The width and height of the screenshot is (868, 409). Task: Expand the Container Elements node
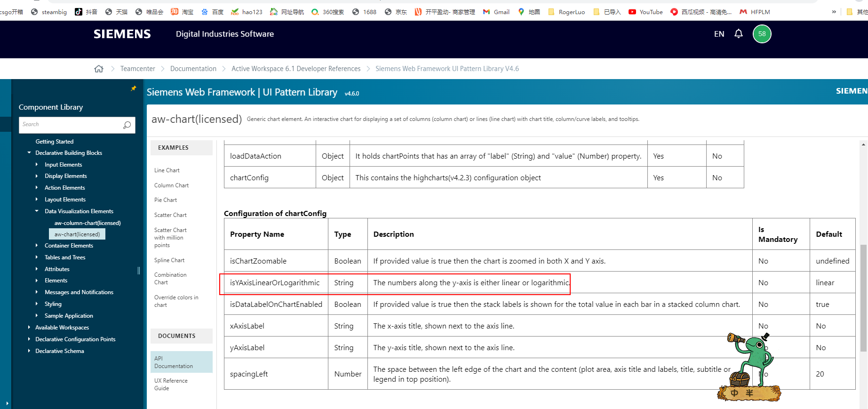pos(37,246)
